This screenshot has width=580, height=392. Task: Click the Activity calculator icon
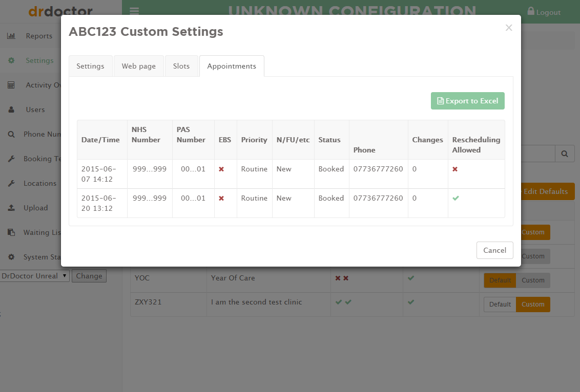pyautogui.click(x=11, y=85)
